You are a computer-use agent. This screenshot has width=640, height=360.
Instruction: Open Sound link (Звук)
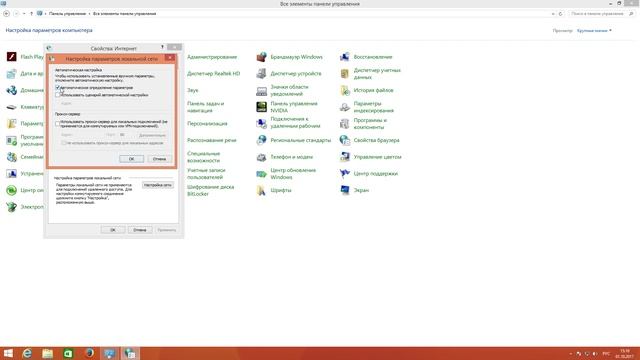click(x=193, y=90)
